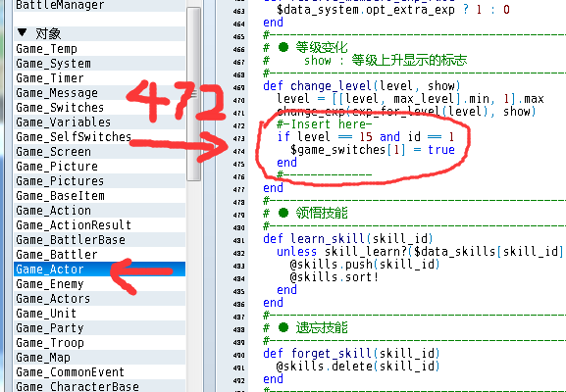Screen dimensions: 566x392
Task: Select Game_System in the script list
Action: tap(99, 64)
